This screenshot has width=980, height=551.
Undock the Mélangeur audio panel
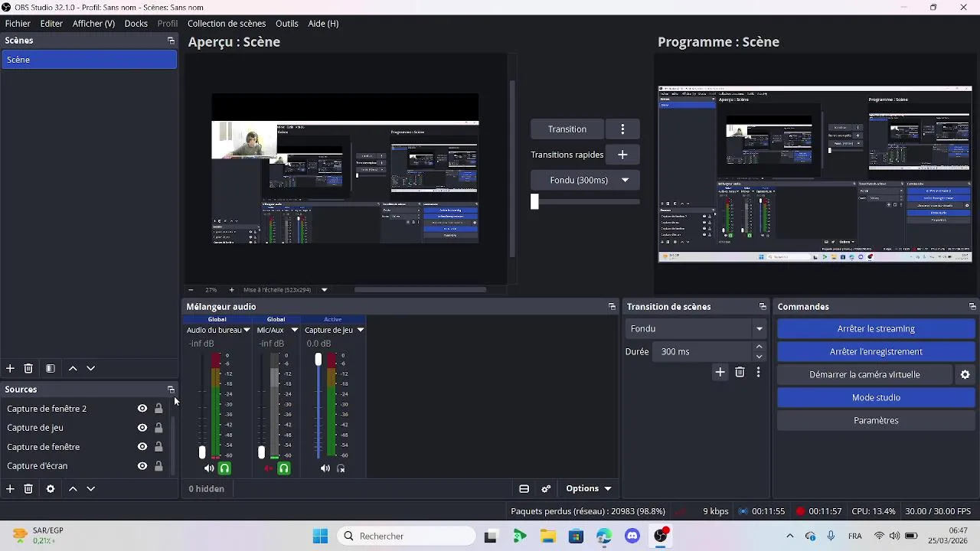612,307
